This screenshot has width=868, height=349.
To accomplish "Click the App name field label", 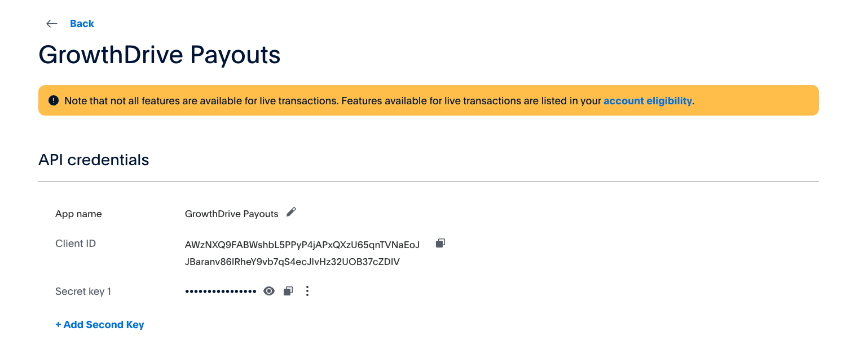I will 78,214.
